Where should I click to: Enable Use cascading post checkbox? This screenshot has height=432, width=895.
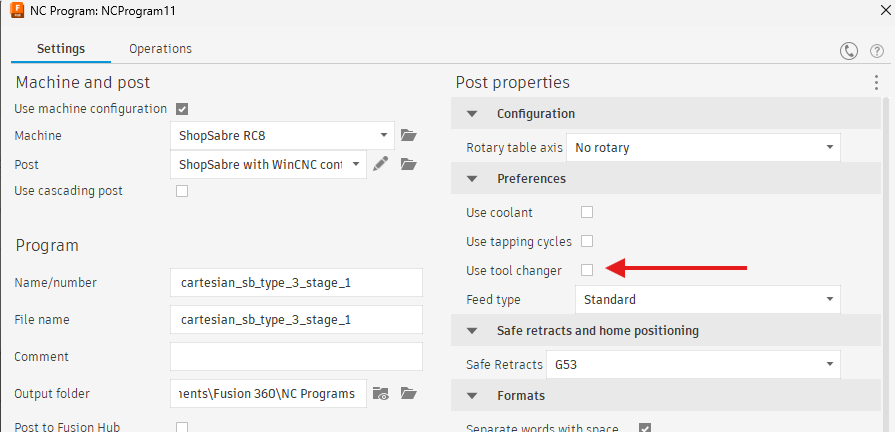182,191
